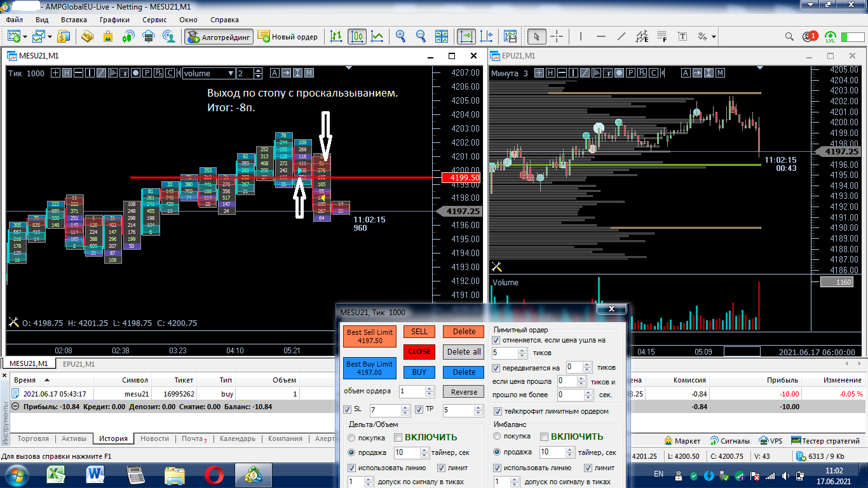This screenshot has width=868, height=488.
Task: Select the crosshair tool
Action: point(557,36)
